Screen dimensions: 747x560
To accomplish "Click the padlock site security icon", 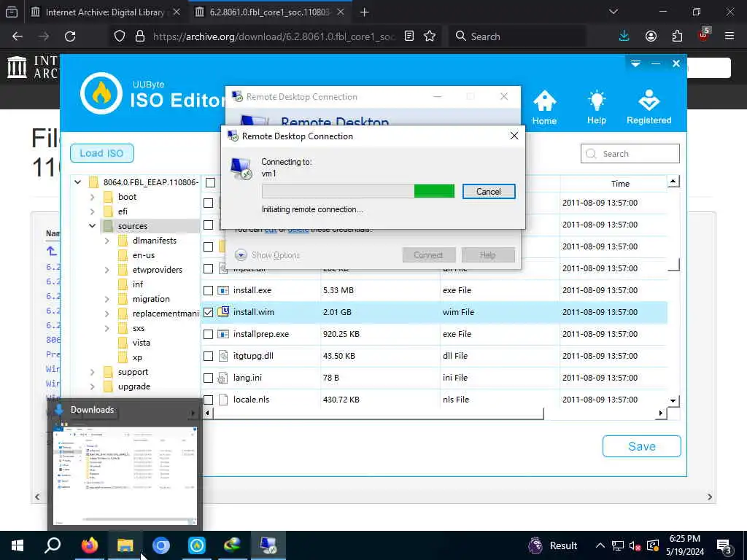I will pyautogui.click(x=139, y=36).
